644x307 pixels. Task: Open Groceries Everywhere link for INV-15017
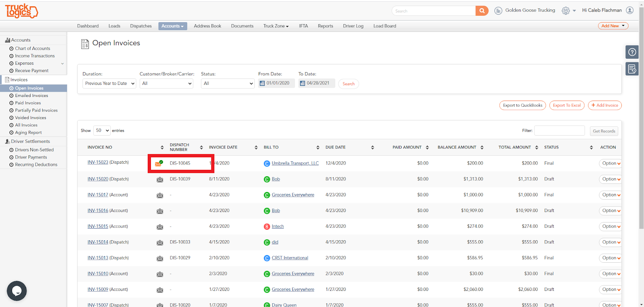click(x=293, y=195)
